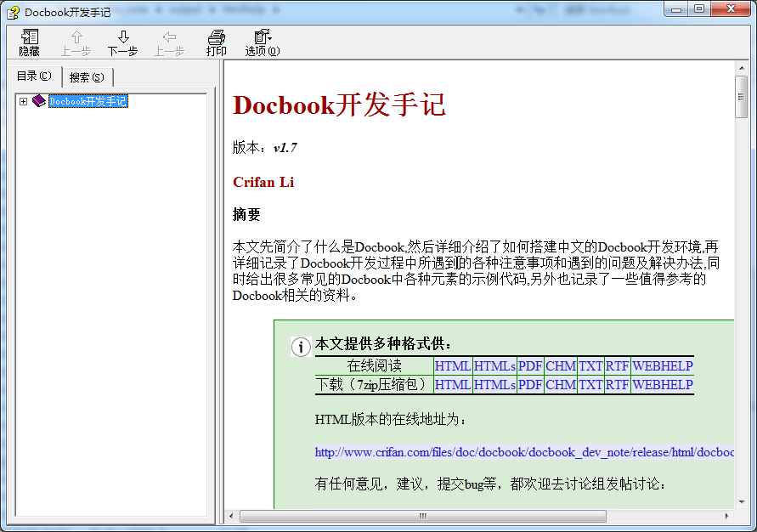The height and width of the screenshot is (532, 757).
Task: Open the online reading HTML link
Action: [x=452, y=366]
